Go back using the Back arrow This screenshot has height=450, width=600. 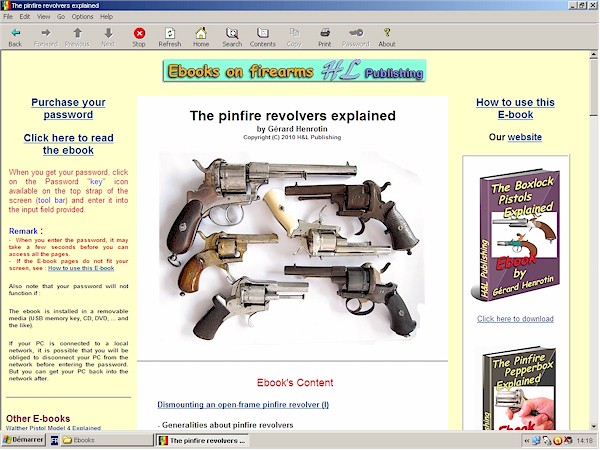click(x=15, y=37)
